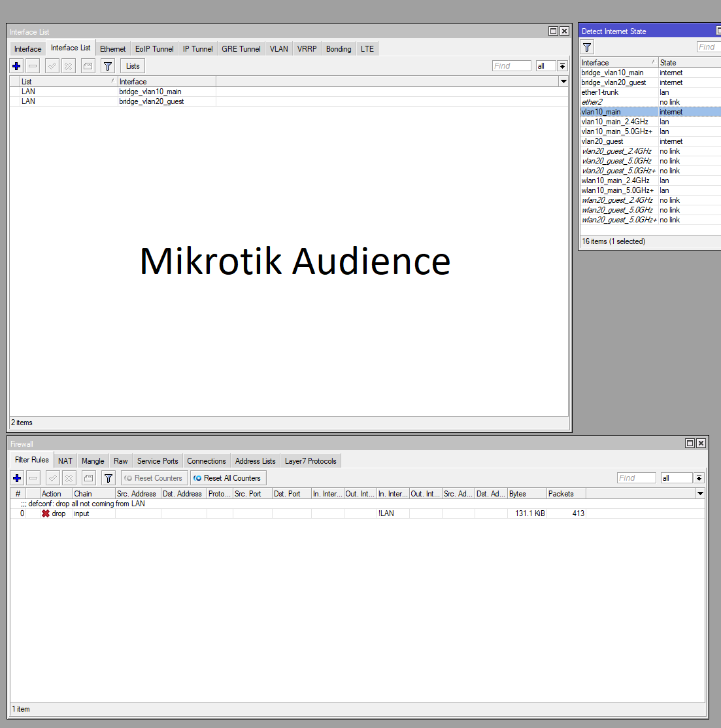The width and height of the screenshot is (721, 728).
Task: Switch to the VLAN tab
Action: point(279,49)
